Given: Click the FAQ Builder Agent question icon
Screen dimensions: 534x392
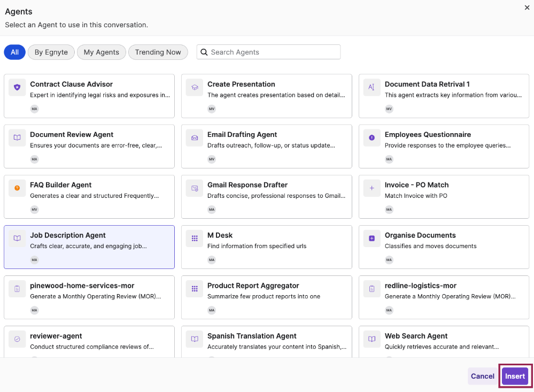Looking at the screenshot, I should (17, 188).
